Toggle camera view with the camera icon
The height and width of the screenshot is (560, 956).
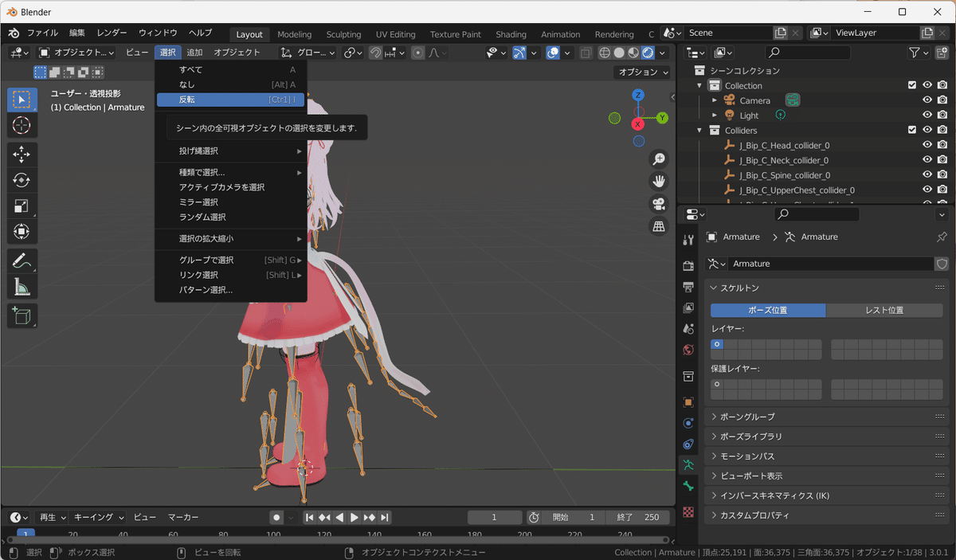(x=659, y=204)
